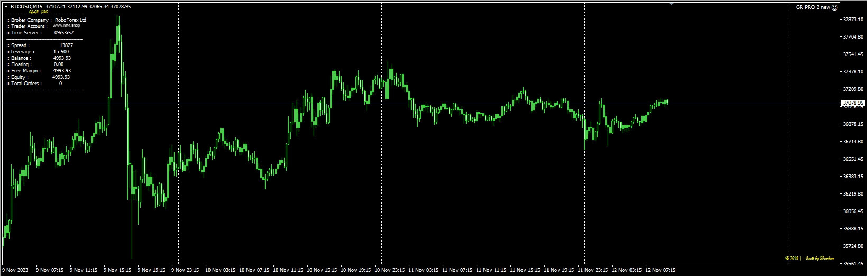Image resolution: width=868 pixels, height=277 pixels.
Task: Click the 9 Nov 2023 date label
Action: [x=14, y=270]
